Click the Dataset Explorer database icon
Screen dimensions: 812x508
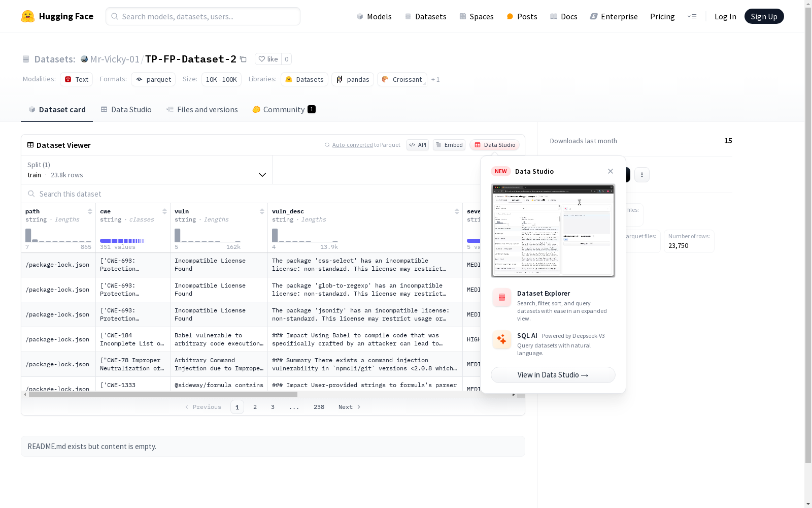[x=502, y=298]
